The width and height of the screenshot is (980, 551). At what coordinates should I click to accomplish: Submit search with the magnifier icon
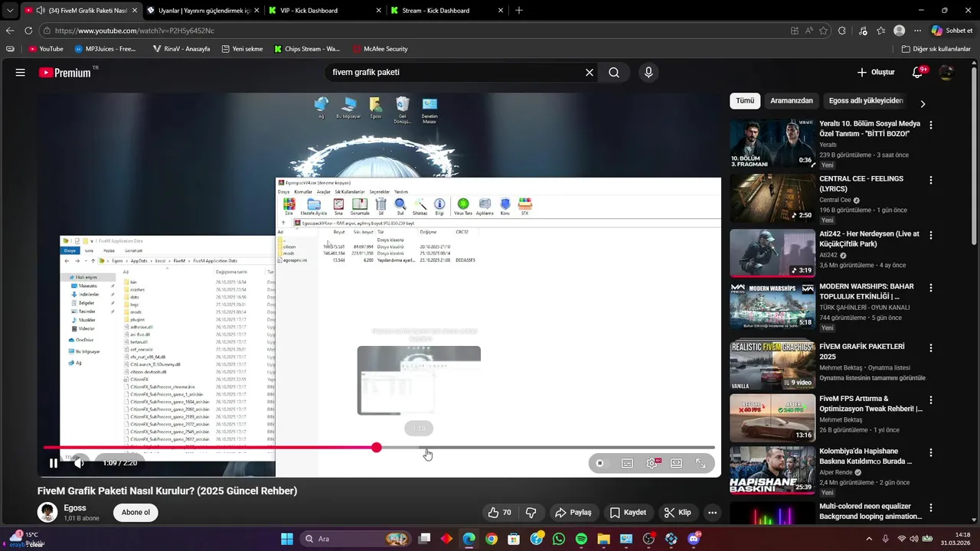click(x=614, y=73)
